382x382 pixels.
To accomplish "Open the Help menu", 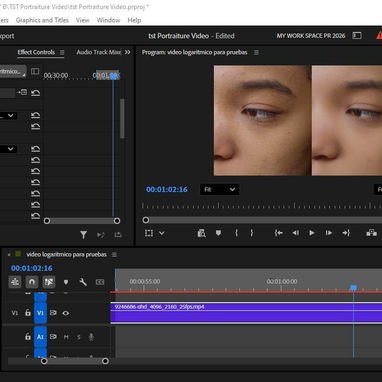I will (134, 20).
